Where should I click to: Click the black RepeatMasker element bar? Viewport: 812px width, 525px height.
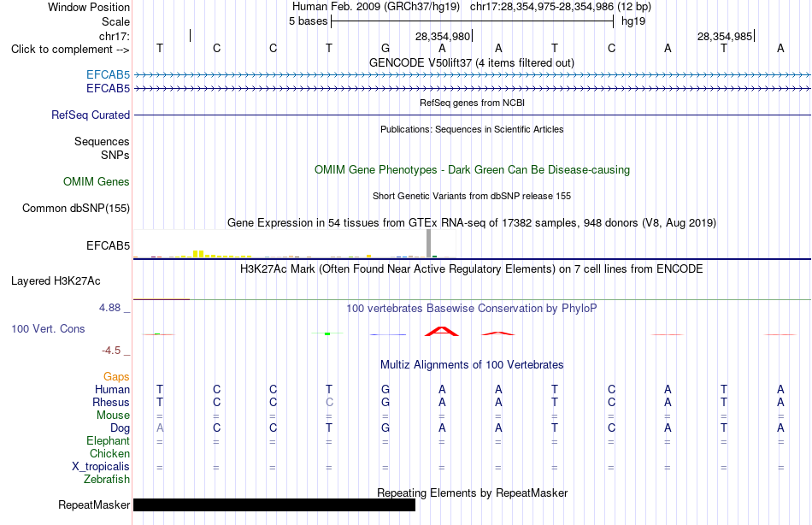pos(274,504)
